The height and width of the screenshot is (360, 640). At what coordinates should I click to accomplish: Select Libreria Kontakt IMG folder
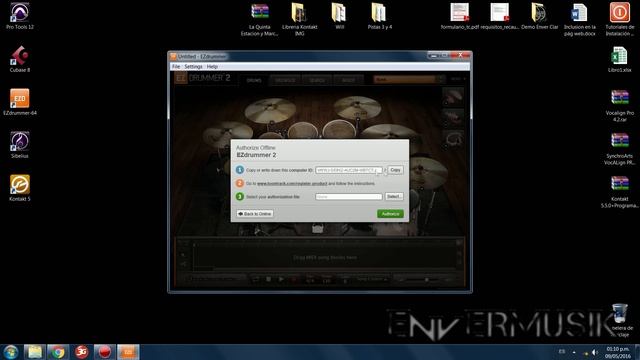pyautogui.click(x=300, y=19)
